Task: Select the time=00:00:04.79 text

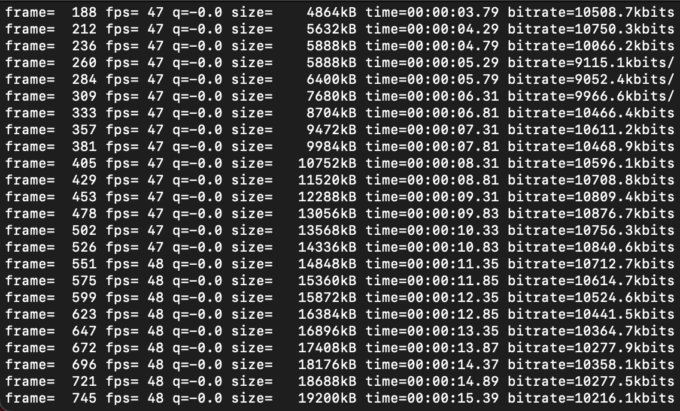Action: coord(432,46)
